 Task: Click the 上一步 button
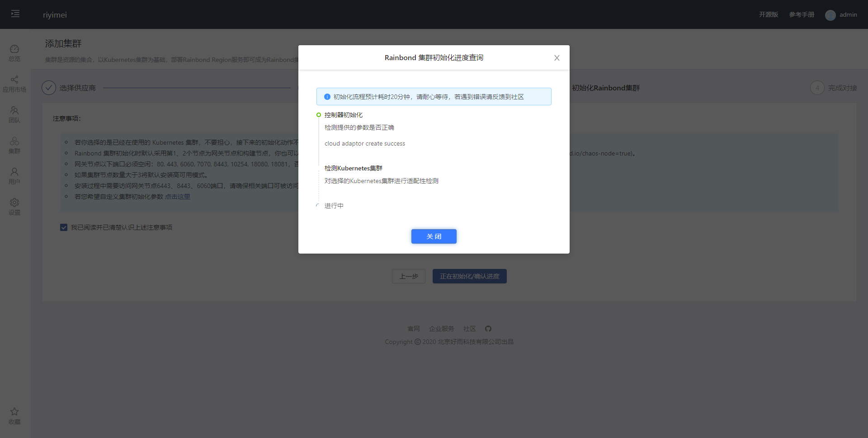point(409,276)
